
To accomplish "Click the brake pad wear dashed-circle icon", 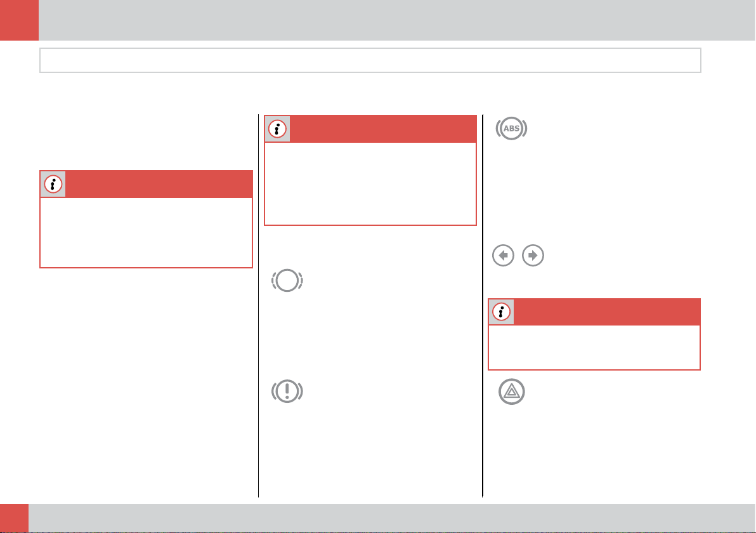I will tap(287, 280).
